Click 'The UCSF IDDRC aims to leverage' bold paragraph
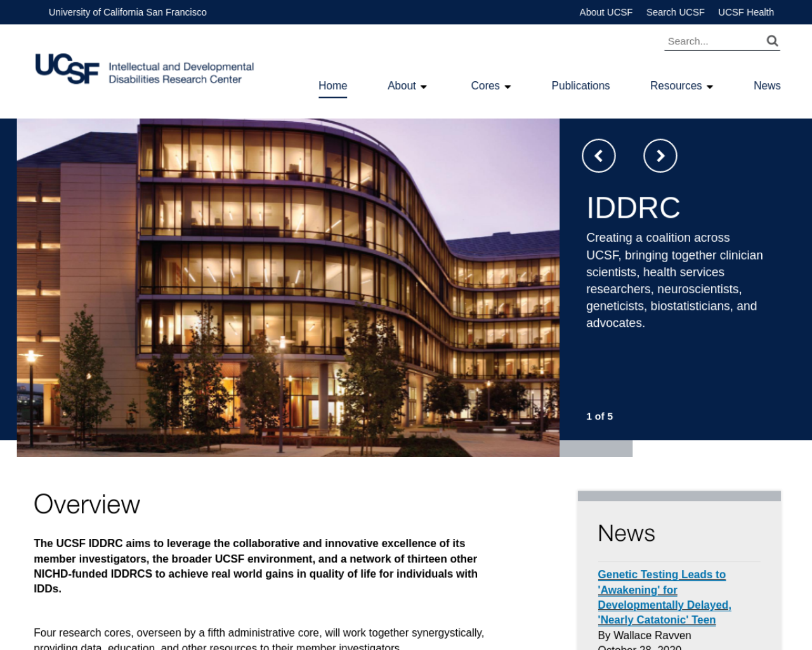The image size is (812, 650). 256,566
